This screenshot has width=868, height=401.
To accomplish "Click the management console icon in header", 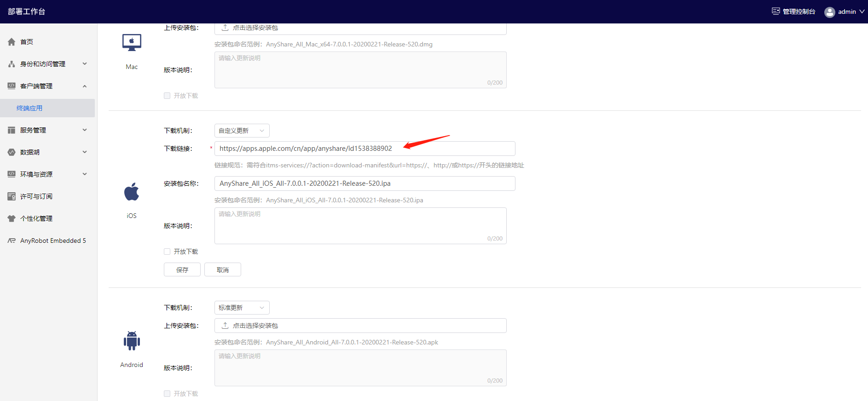I will tap(776, 11).
